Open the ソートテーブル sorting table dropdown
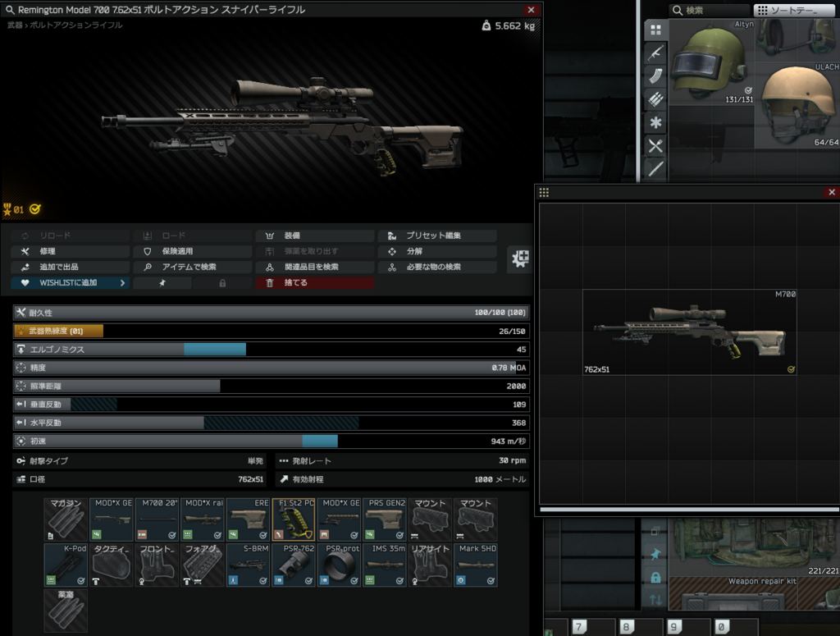 point(793,10)
